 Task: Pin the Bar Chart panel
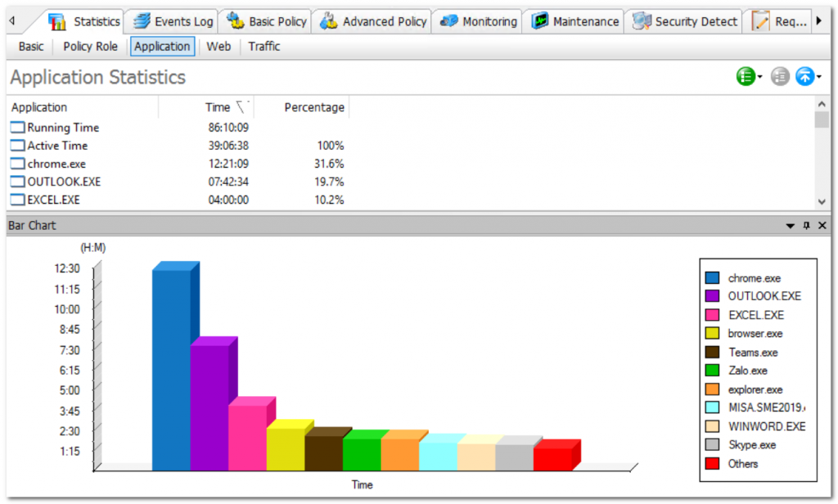click(x=806, y=226)
